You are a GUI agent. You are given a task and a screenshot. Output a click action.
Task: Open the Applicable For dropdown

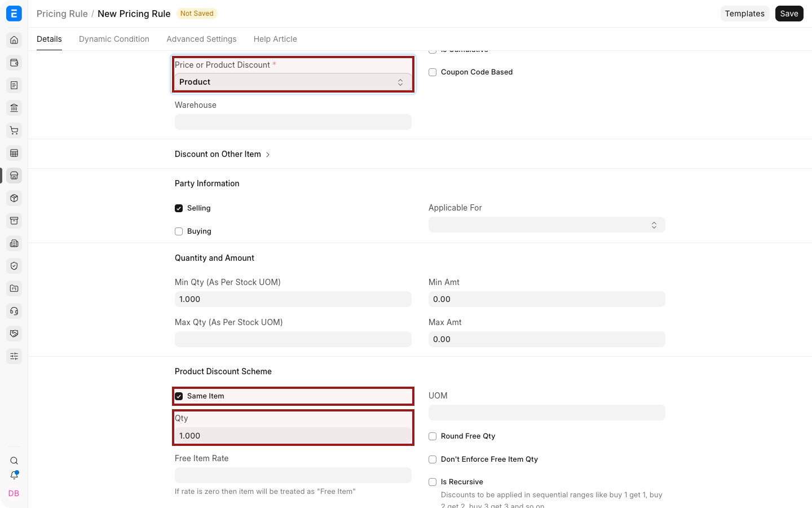point(547,225)
